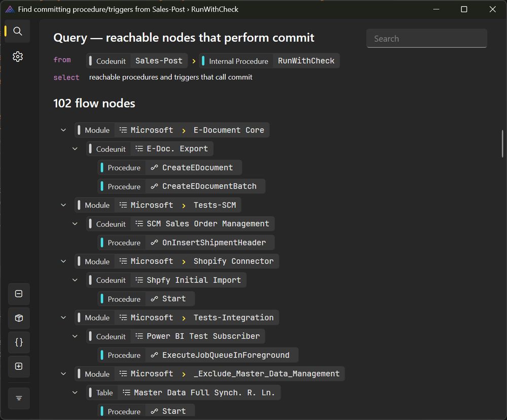The image size is (507, 420).
Task: Click the list icon beside E-Doc. Export
Action: (139, 149)
